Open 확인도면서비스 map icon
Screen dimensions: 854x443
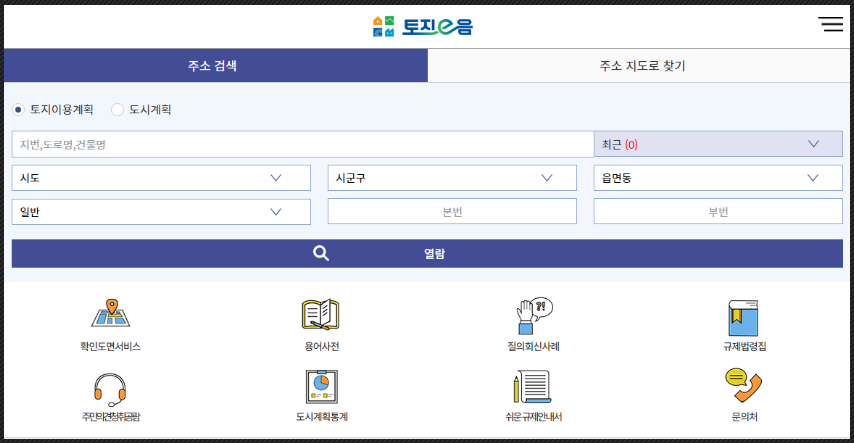point(111,313)
